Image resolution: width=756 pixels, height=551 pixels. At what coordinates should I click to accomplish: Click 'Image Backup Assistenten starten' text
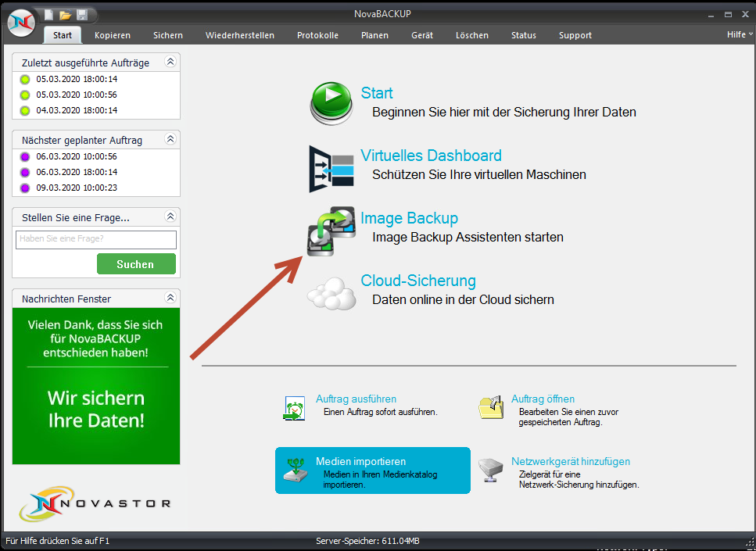click(468, 237)
